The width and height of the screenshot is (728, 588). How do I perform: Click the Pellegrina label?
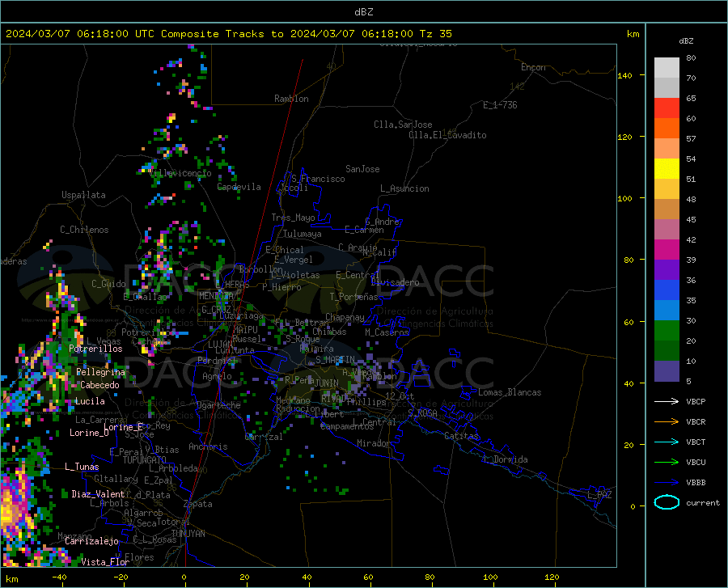click(101, 372)
